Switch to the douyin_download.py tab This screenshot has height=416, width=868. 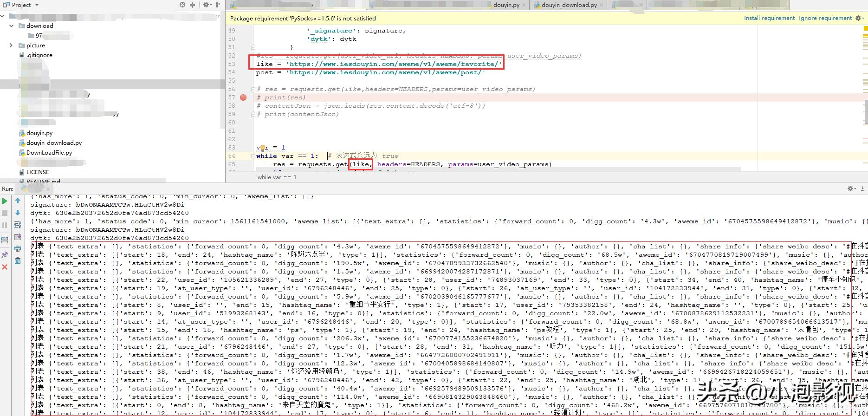click(569, 5)
